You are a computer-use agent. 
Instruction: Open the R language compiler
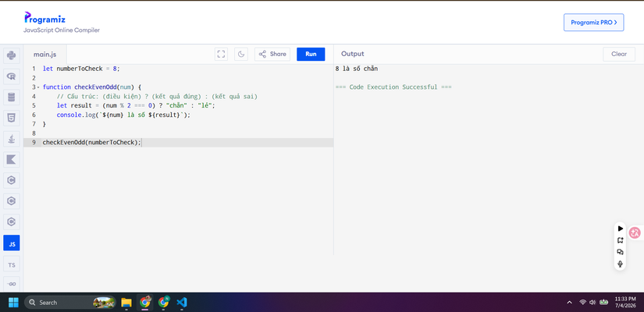point(12,76)
